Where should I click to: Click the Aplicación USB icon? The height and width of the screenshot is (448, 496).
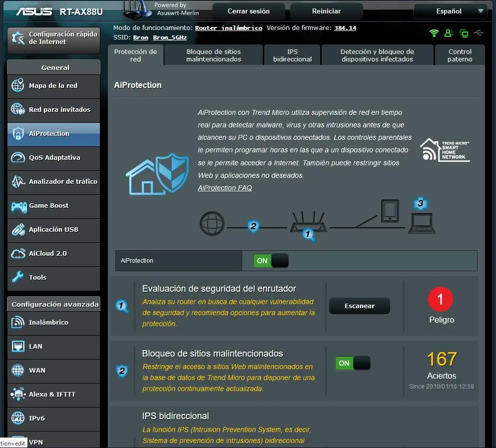point(18,230)
